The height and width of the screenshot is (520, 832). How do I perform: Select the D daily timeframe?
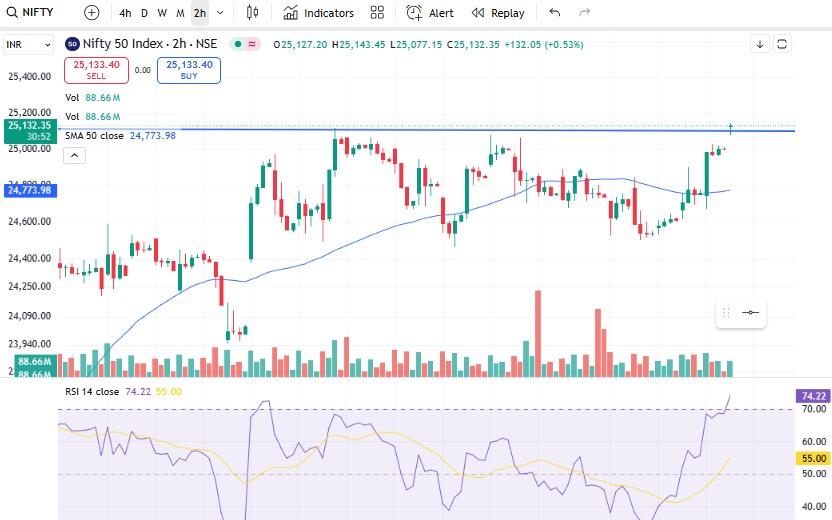144,13
